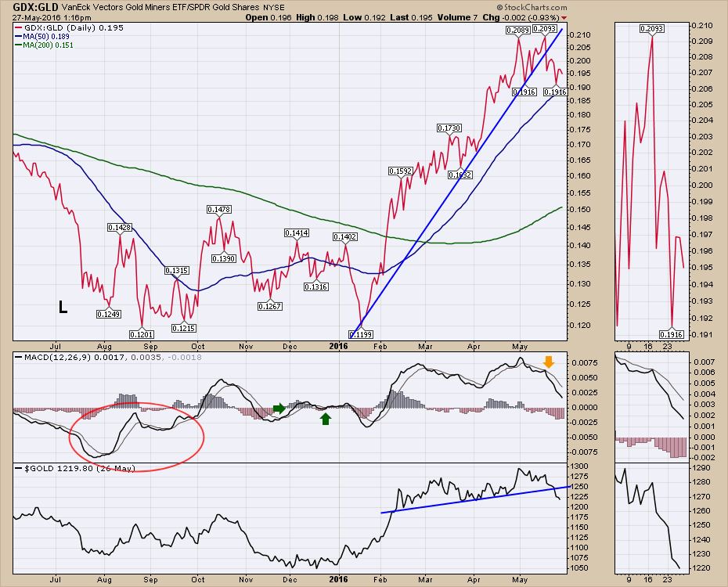Viewport: 728px width, 587px height.
Task: Click the Open 0.196 value
Action: (x=268, y=18)
